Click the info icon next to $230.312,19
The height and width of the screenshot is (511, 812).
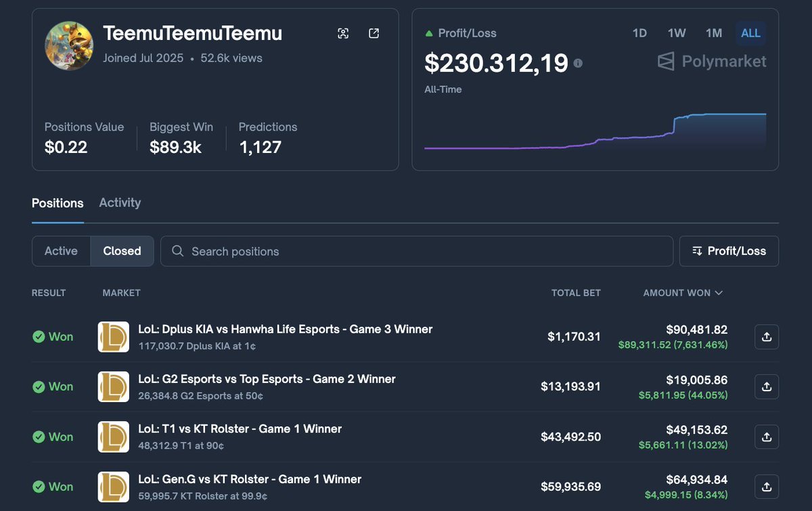pyautogui.click(x=578, y=63)
